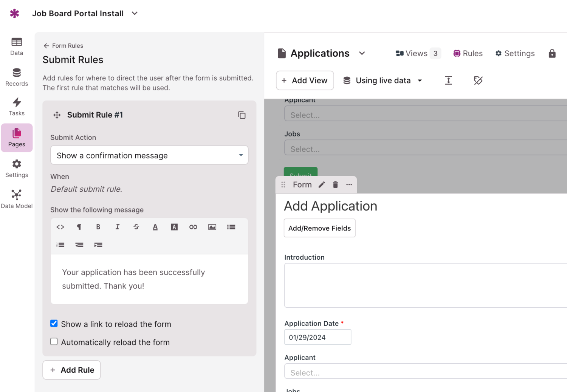567x392 pixels.
Task: Expand the Applications page chevron
Action: [362, 53]
